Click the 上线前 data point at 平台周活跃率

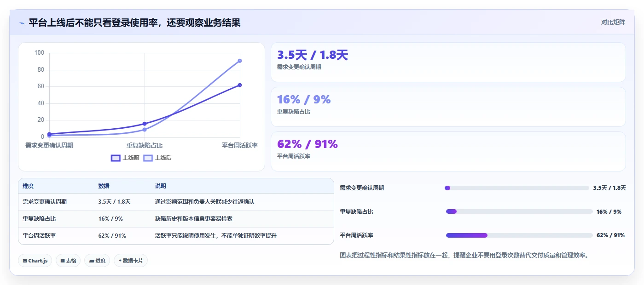[240, 85]
